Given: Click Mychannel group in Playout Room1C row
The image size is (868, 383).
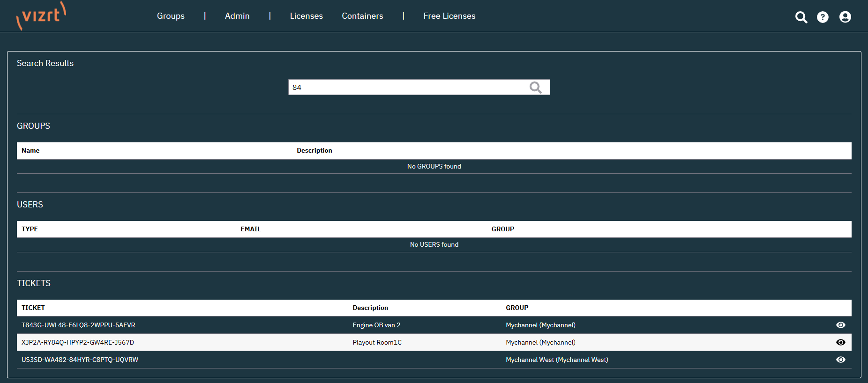Looking at the screenshot, I should (x=540, y=342).
